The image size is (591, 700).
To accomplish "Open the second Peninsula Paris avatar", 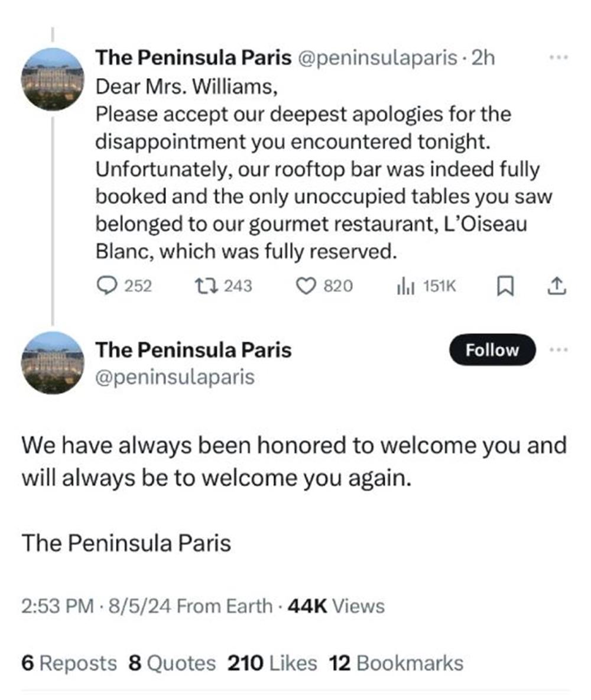I will [53, 362].
